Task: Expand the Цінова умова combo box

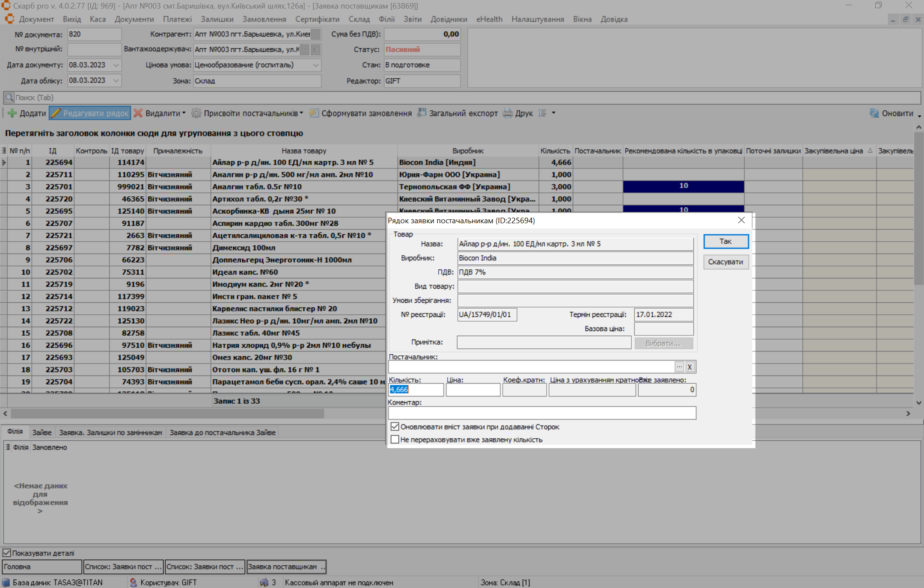Action: [x=316, y=65]
